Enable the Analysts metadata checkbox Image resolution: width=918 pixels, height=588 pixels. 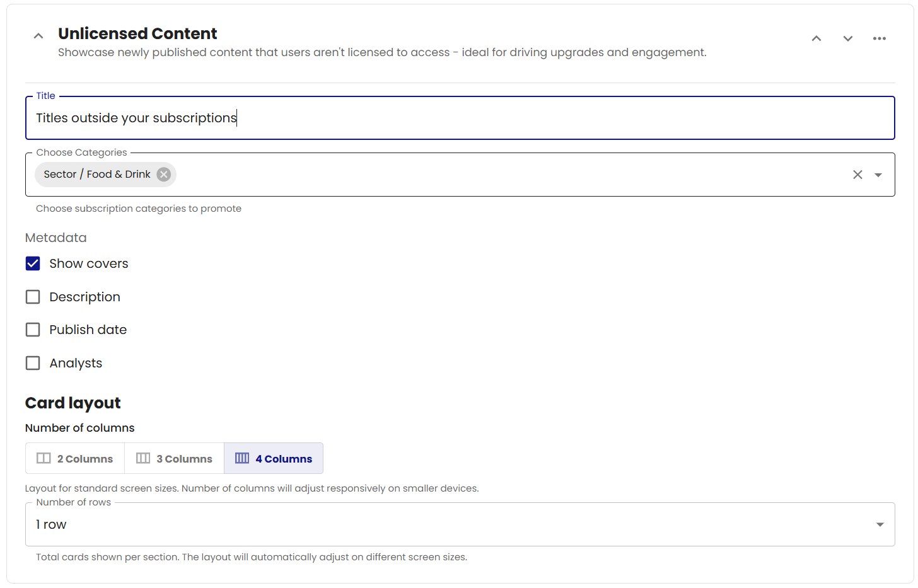click(33, 363)
